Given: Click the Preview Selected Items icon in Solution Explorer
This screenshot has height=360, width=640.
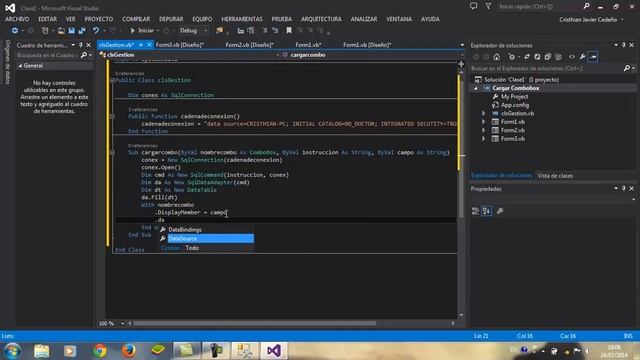Looking at the screenshot, I should pos(593,57).
